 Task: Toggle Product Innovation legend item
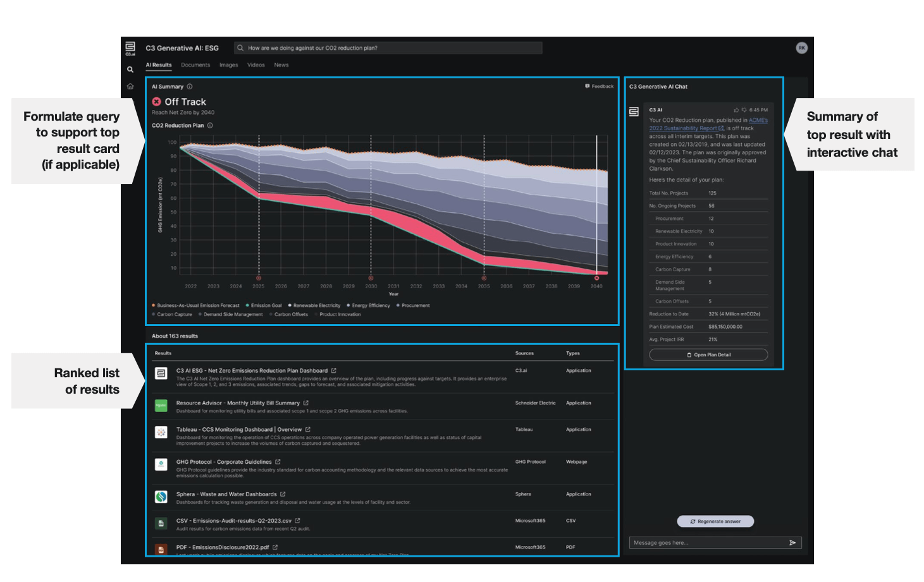tap(337, 314)
